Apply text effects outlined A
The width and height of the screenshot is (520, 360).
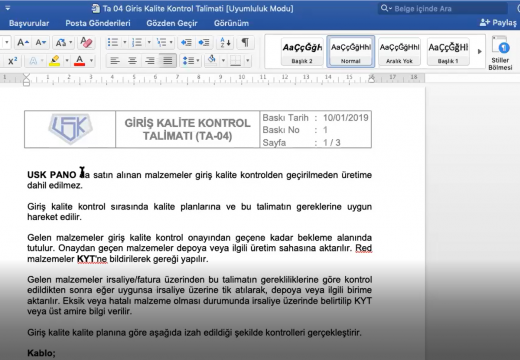pos(33,61)
